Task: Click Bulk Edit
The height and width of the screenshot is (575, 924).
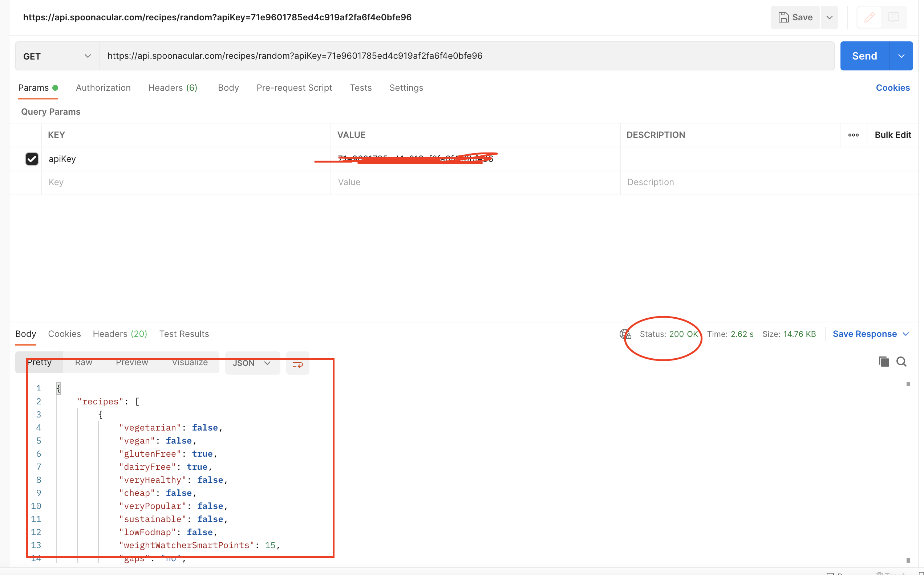Action: [892, 135]
